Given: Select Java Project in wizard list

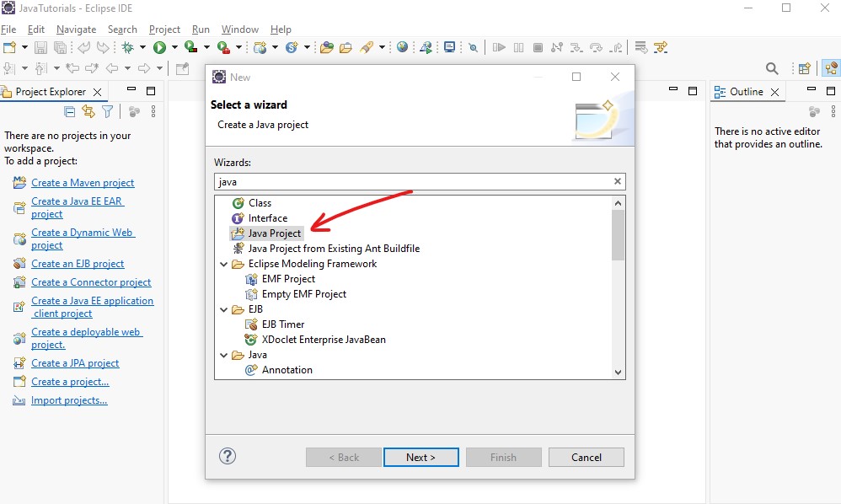Looking at the screenshot, I should pos(267,233).
